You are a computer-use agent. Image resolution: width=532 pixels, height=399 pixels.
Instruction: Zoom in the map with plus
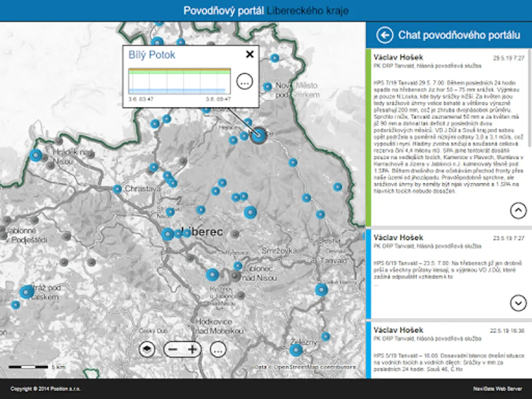[x=192, y=349]
